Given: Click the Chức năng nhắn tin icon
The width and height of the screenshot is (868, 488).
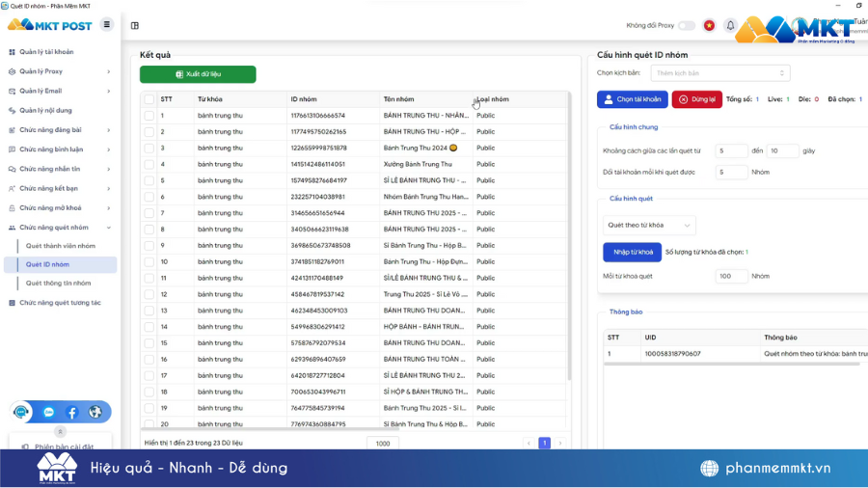Looking at the screenshot, I should pos(13,170).
